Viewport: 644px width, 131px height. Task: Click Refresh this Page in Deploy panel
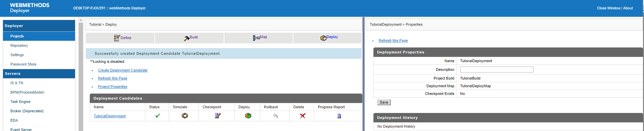[x=113, y=78]
